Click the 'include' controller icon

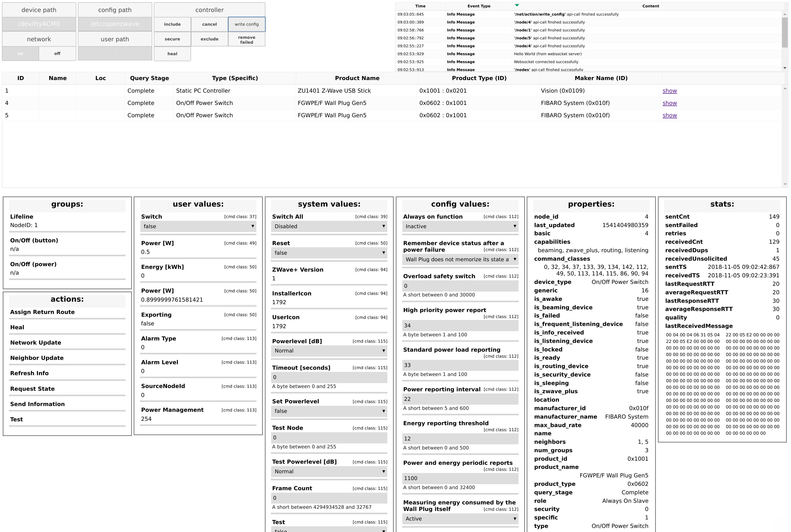173,24
